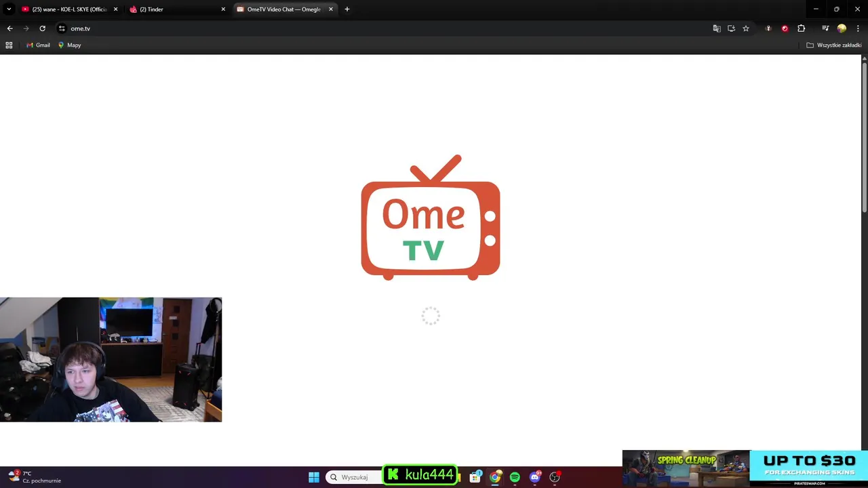The height and width of the screenshot is (488, 868).
Task: Open the Wszystkie zakładki folder
Action: coord(833,45)
